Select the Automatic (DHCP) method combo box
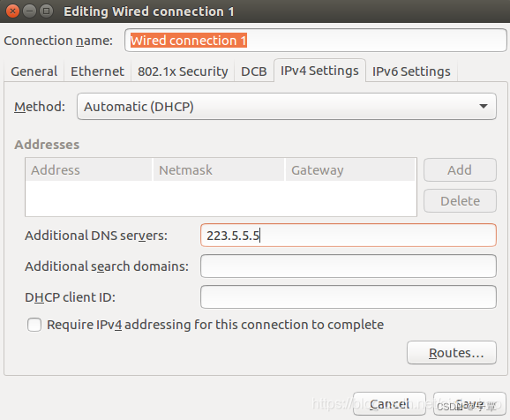This screenshot has height=420, width=510. [287, 107]
